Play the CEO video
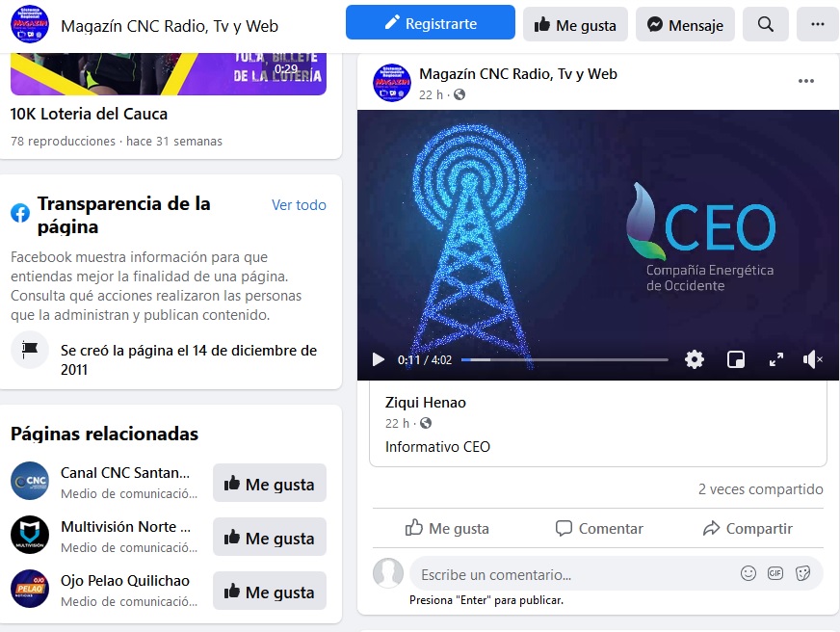 [379, 359]
